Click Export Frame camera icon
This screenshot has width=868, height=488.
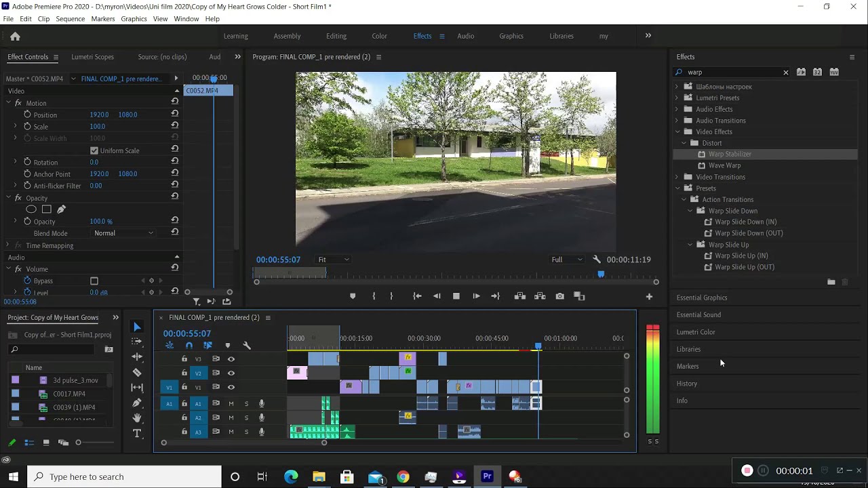559,296
